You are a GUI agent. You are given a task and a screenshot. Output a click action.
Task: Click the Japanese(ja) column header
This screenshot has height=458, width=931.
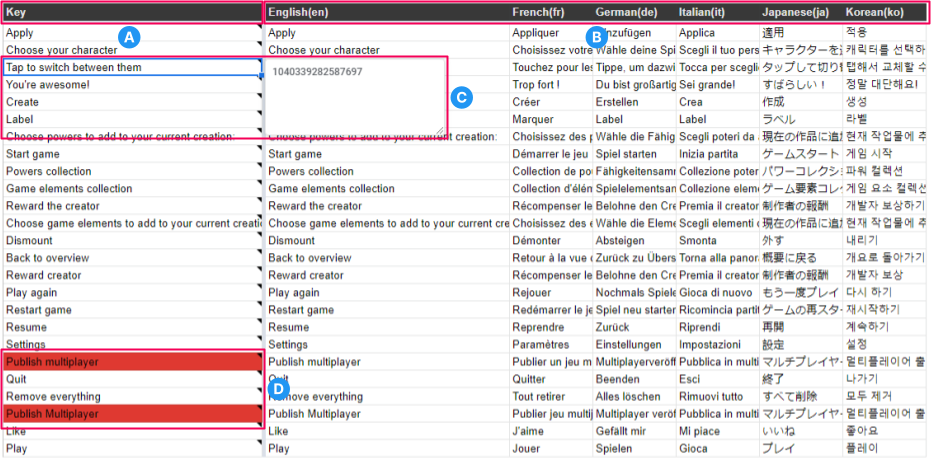coord(799,12)
